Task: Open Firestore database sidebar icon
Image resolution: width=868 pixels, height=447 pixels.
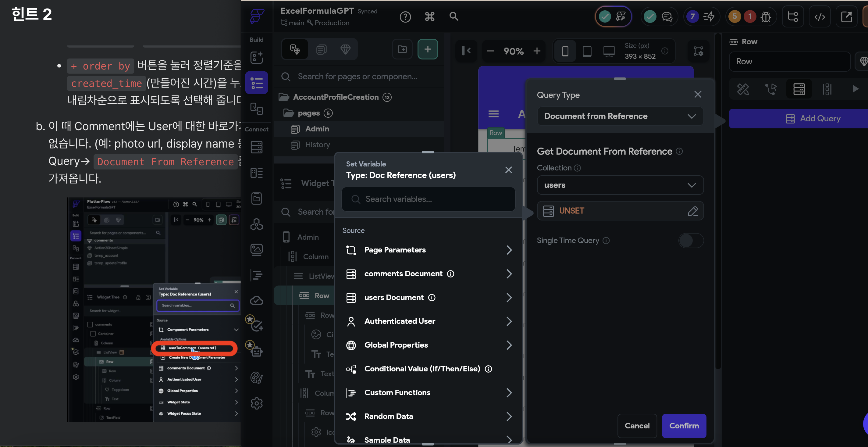Action: pyautogui.click(x=256, y=147)
